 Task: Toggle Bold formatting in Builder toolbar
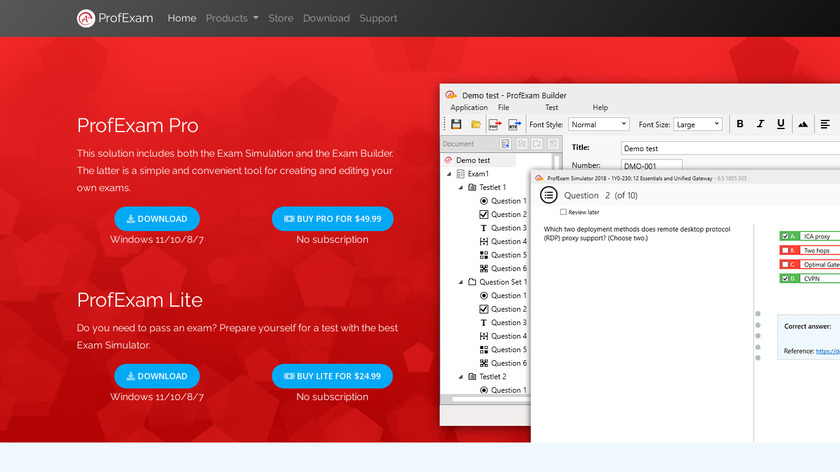(740, 124)
